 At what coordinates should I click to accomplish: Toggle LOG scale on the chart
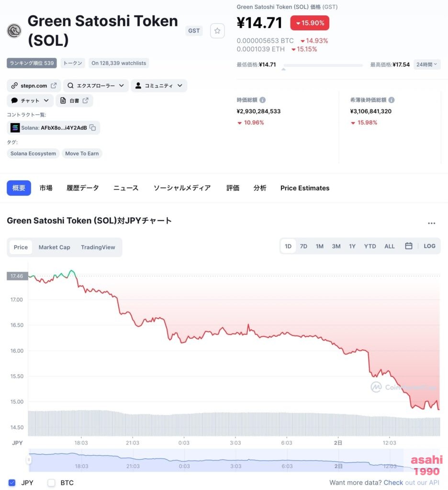point(429,246)
